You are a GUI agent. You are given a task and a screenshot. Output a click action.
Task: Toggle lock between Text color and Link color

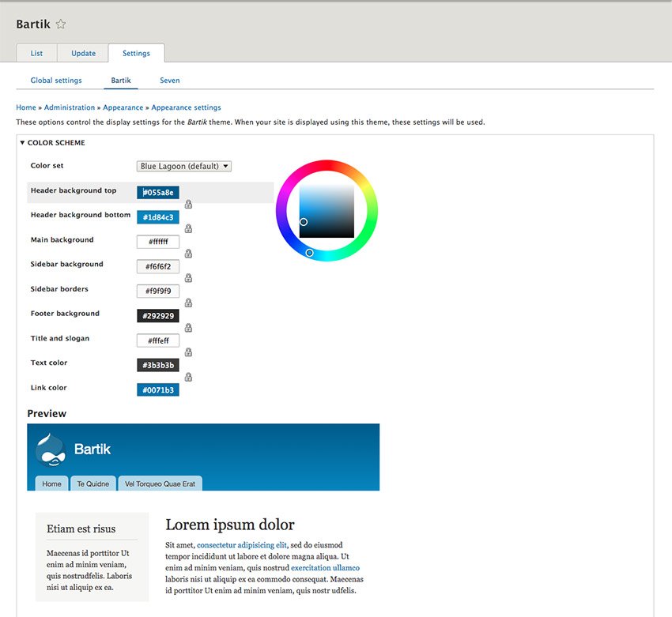(188, 377)
